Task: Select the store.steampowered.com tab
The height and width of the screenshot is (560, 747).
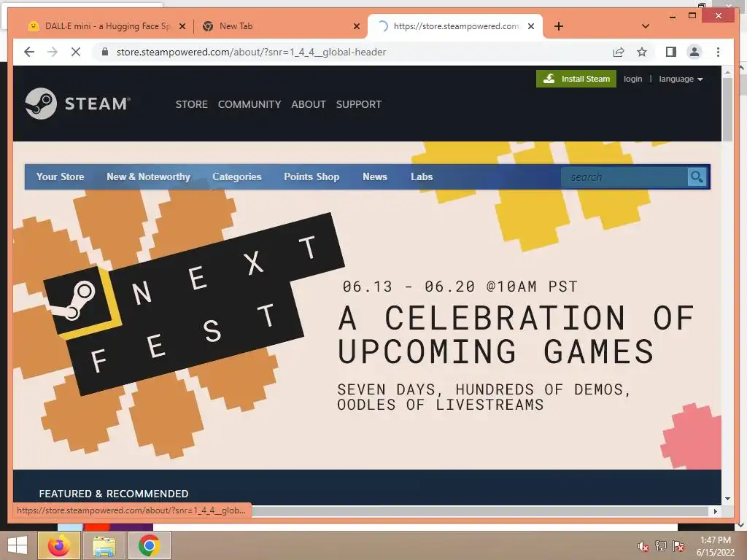Action: coord(455,26)
